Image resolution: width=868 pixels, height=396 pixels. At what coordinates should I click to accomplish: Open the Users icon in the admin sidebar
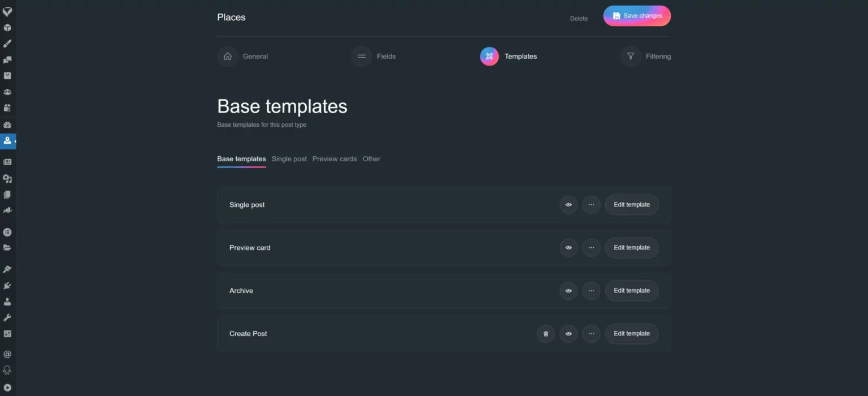[7, 302]
